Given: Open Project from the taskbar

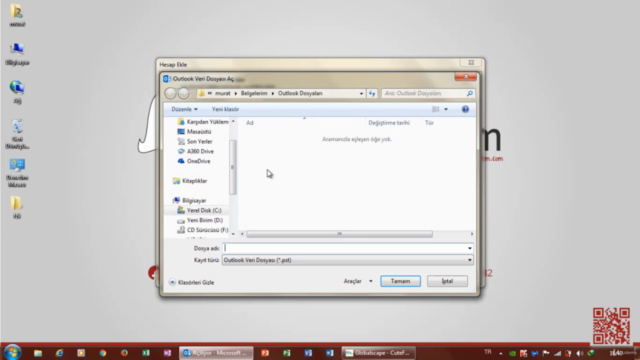Looking at the screenshot, I should 287,353.
